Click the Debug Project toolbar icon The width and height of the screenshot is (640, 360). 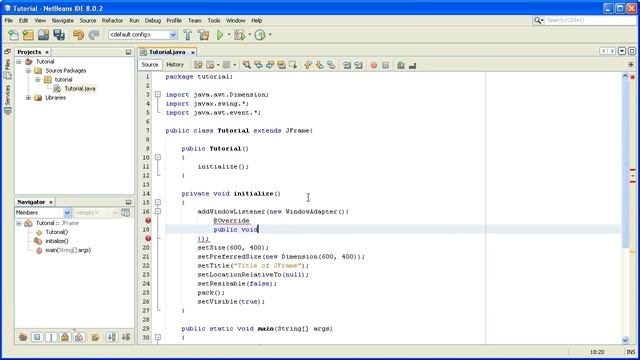[240, 35]
